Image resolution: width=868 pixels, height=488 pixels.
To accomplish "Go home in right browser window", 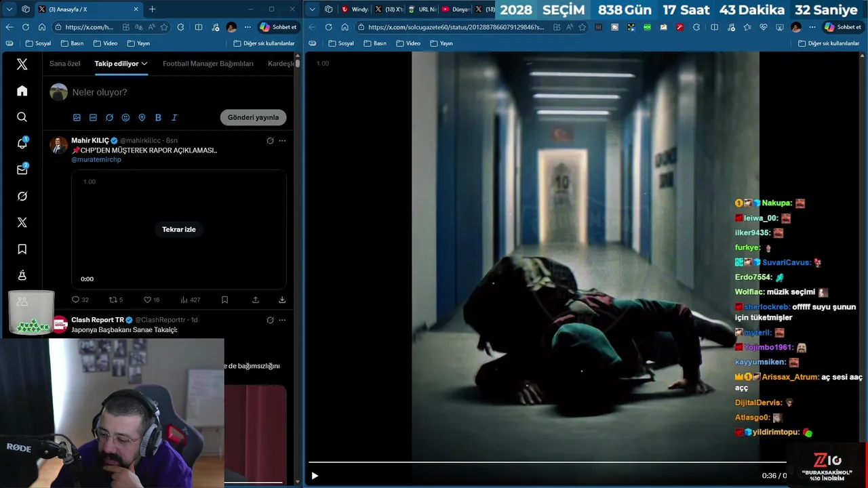I will pos(344,27).
